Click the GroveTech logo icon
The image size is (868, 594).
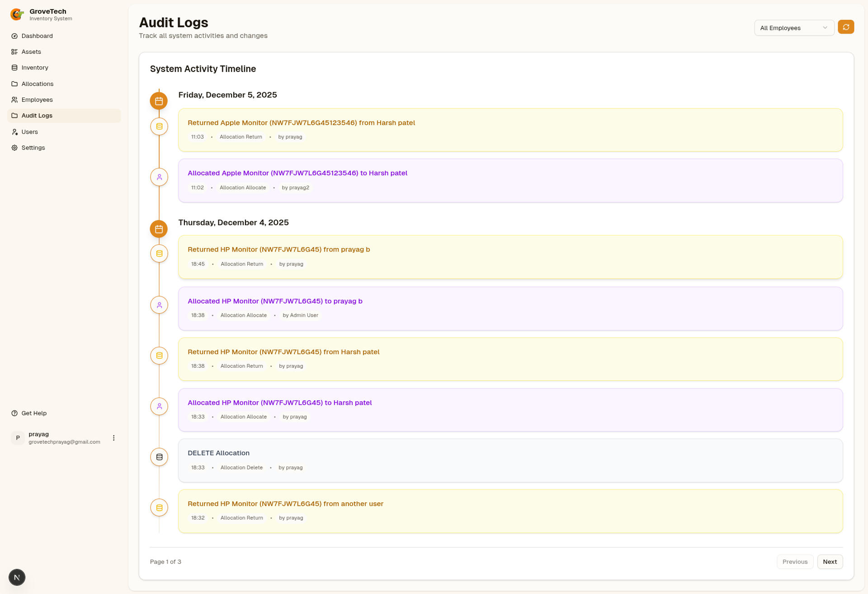(17, 14)
